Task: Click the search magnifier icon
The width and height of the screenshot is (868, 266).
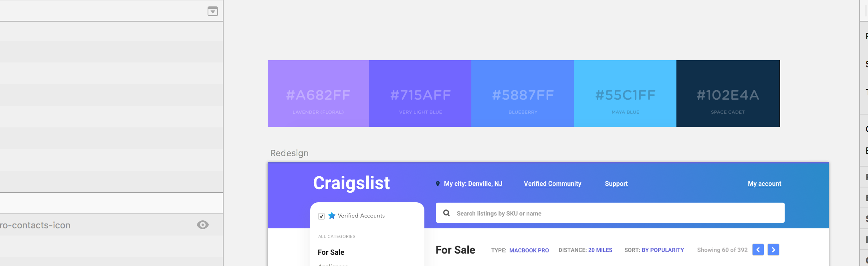Action: [446, 213]
